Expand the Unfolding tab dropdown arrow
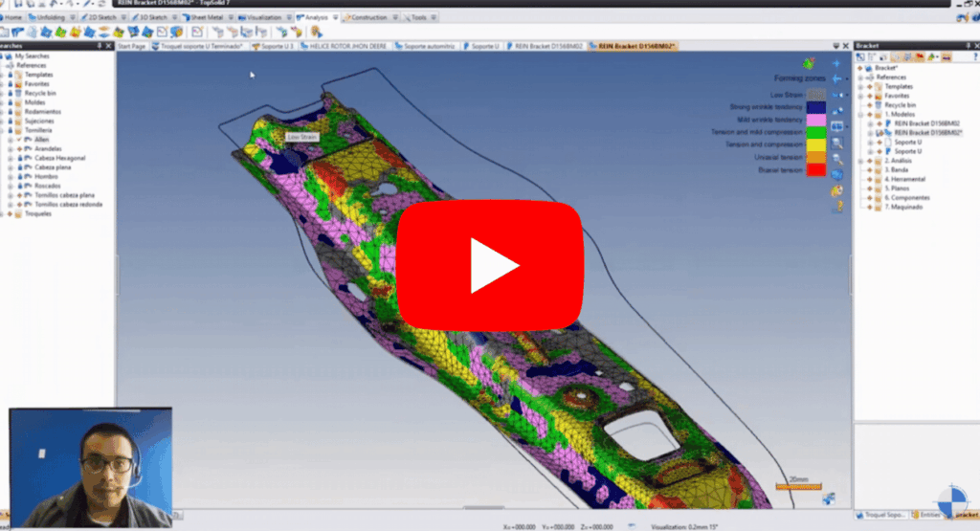980x531 pixels. 73,17
